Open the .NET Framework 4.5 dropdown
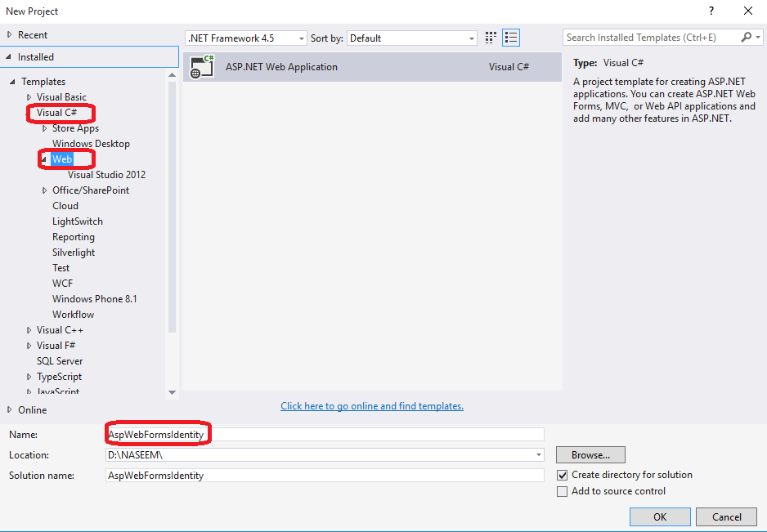This screenshot has width=767, height=532. (x=246, y=38)
